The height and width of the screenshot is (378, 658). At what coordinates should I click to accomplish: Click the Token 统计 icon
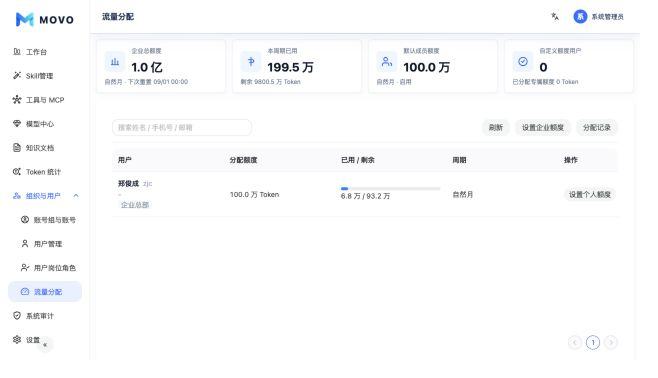pyautogui.click(x=17, y=172)
